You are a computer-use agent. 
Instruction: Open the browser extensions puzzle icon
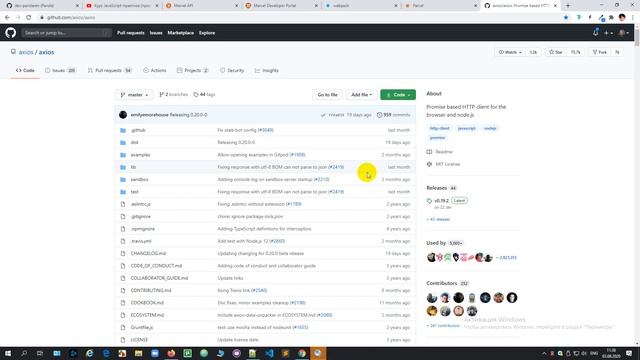click(611, 18)
